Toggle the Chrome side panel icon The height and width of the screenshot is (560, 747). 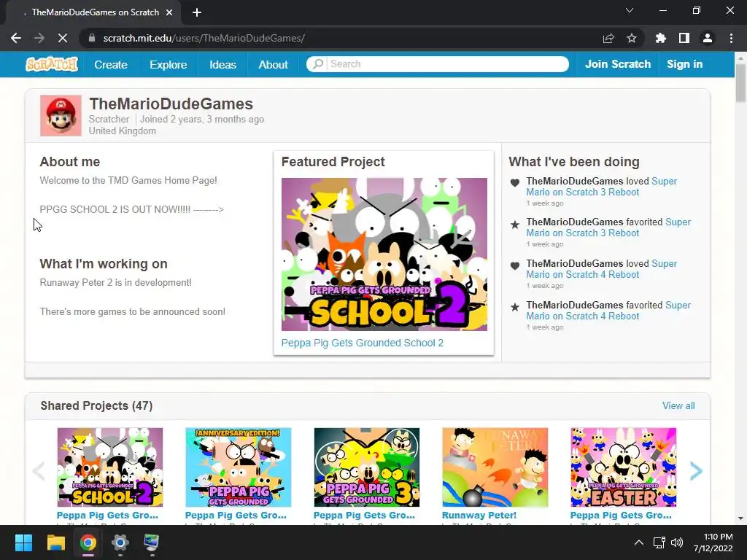pyautogui.click(x=684, y=38)
